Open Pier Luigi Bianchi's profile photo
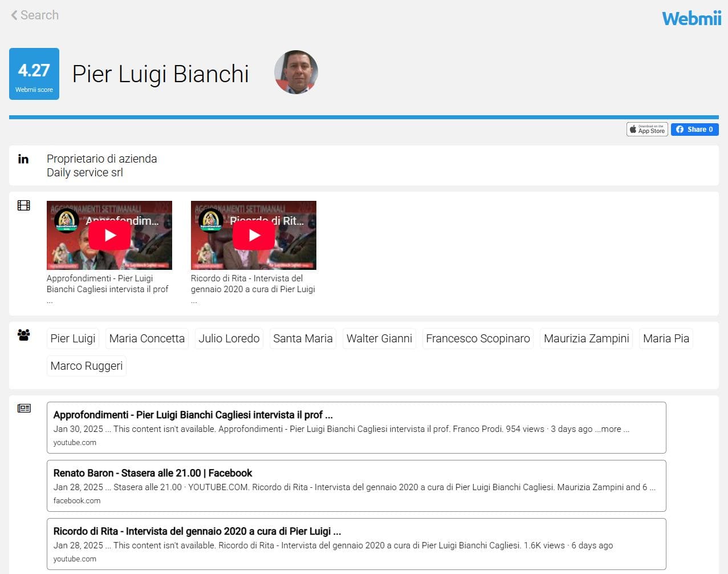 pyautogui.click(x=296, y=72)
